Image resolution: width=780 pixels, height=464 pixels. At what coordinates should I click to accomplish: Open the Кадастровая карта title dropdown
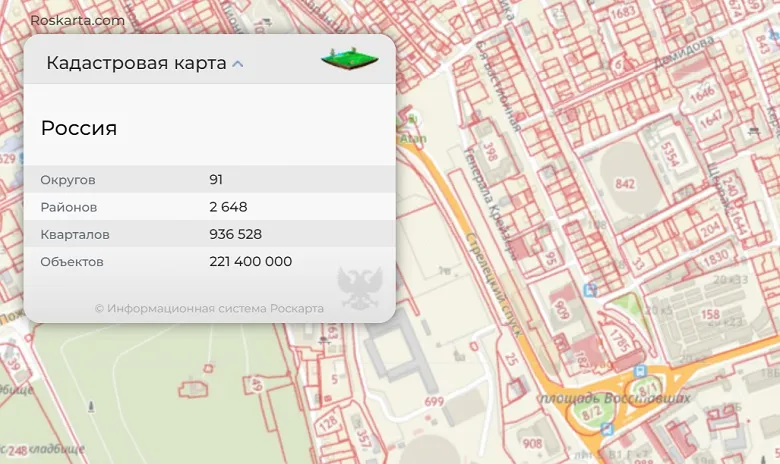pos(136,63)
